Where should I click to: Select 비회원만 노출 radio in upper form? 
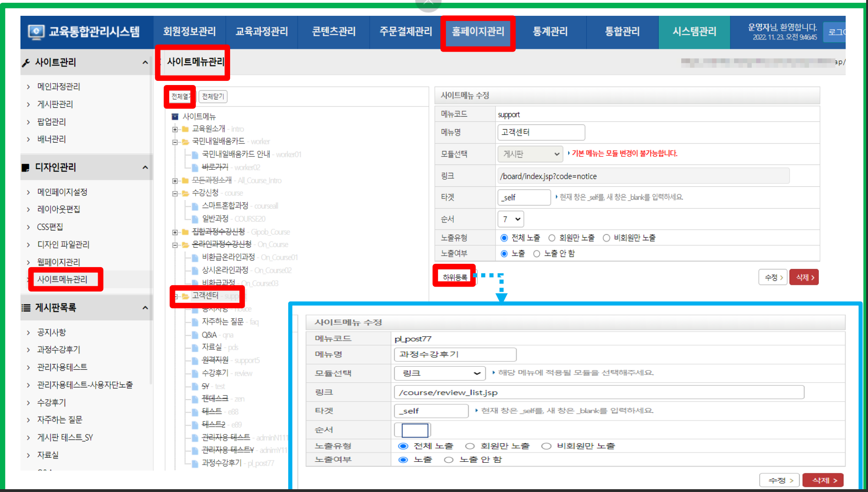606,238
